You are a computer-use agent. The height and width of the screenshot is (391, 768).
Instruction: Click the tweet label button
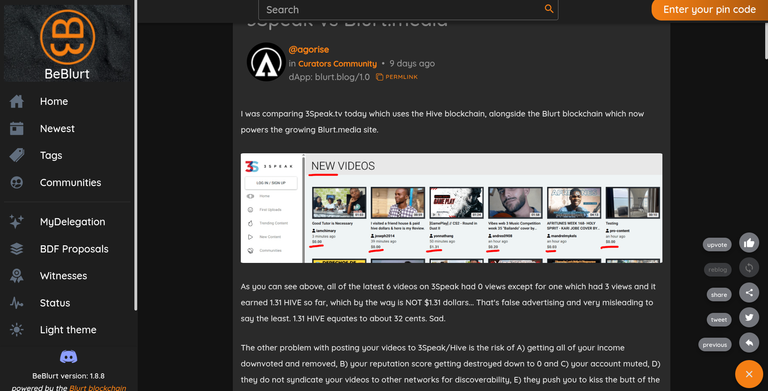click(x=719, y=319)
